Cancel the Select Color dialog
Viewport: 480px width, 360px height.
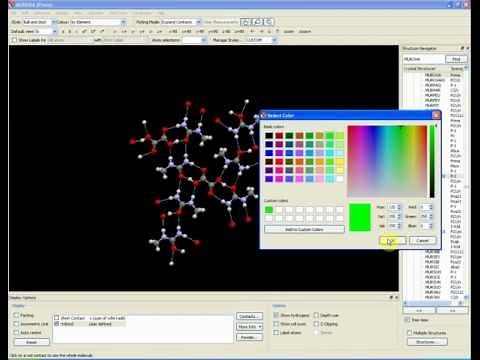(422, 241)
